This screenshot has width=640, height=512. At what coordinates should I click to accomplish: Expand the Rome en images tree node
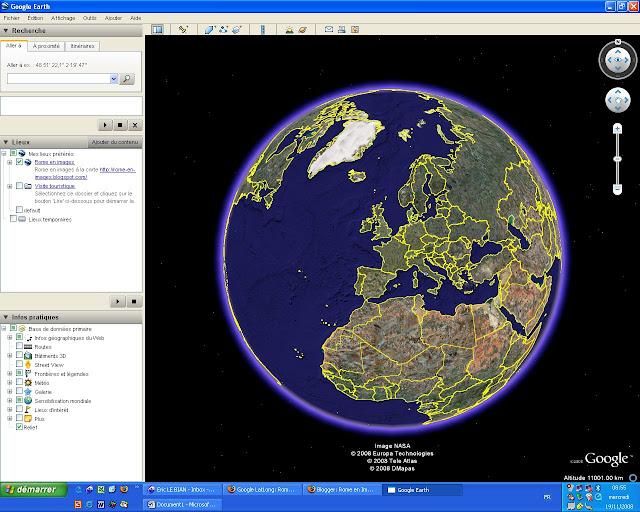pyautogui.click(x=10, y=162)
